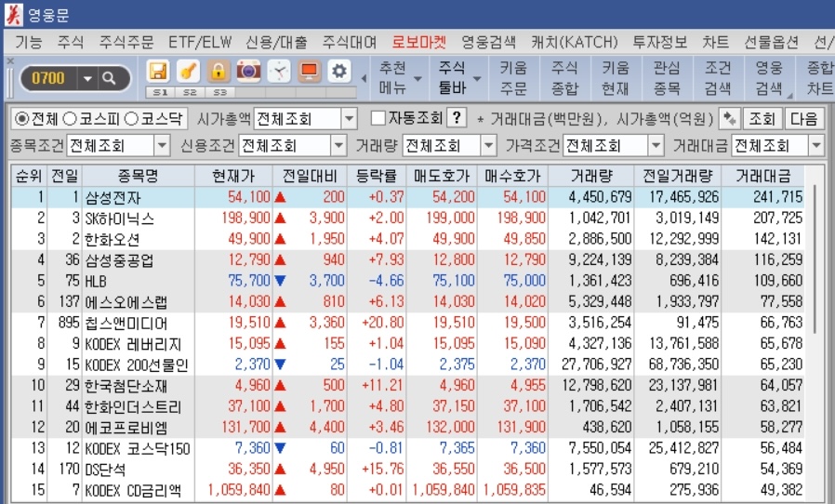
Task: Sort by the 거래대금 column header
Action: coord(762,175)
